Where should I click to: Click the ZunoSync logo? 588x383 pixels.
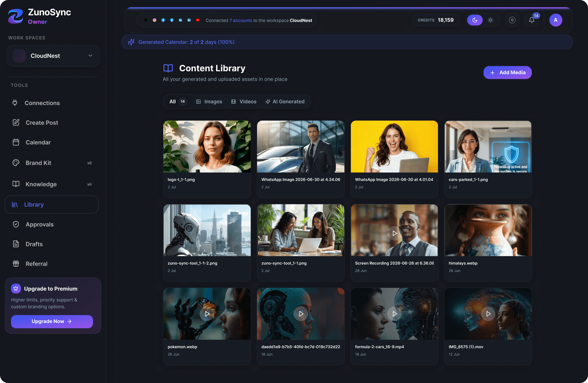(15, 16)
